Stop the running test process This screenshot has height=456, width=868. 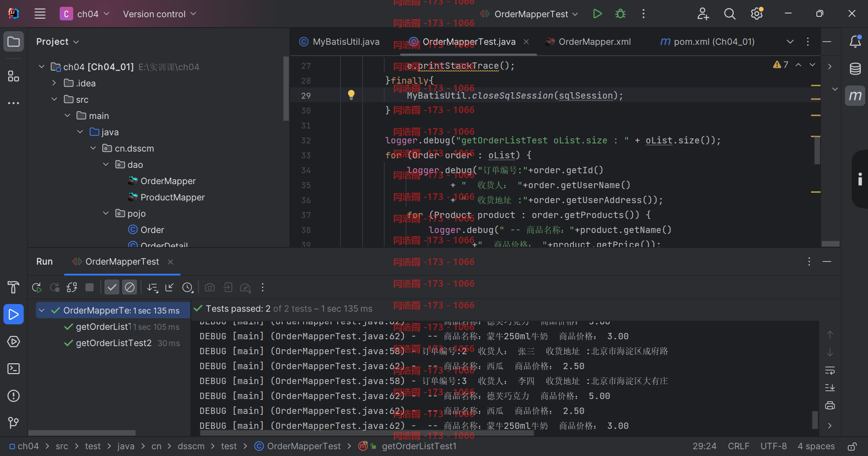pos(90,287)
